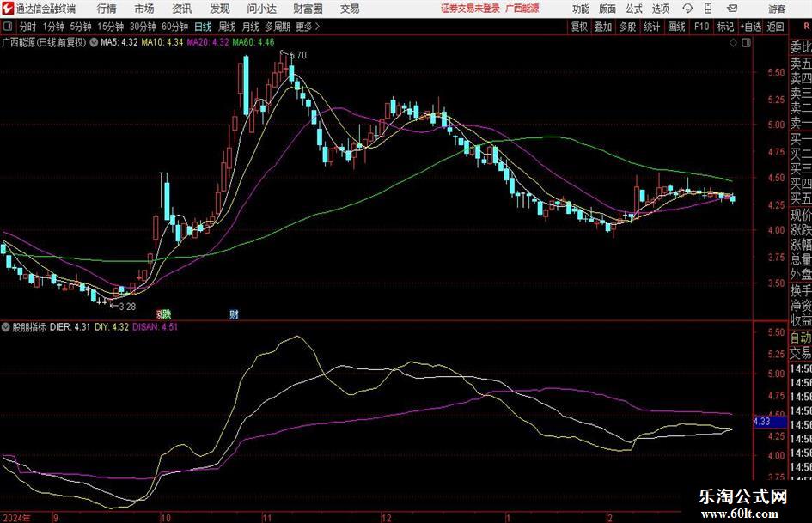Click the 叠加 overlay button
Image resolution: width=812 pixels, height=523 pixels.
[x=603, y=27]
